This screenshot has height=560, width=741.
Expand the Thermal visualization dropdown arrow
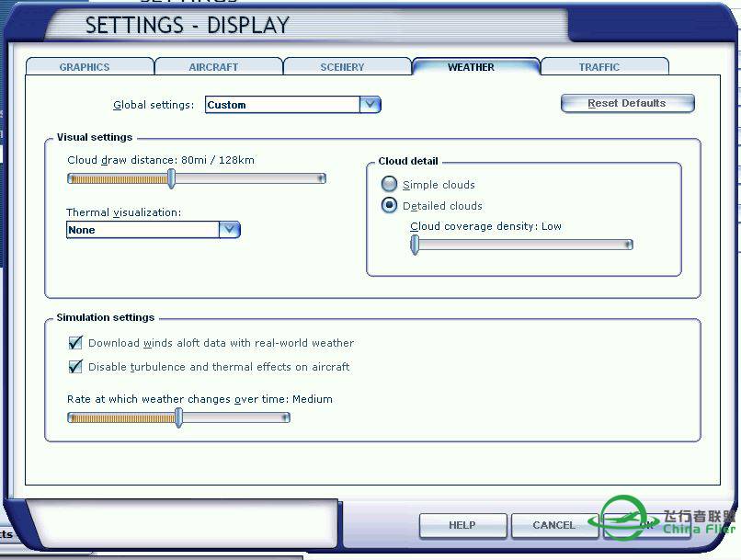click(230, 230)
